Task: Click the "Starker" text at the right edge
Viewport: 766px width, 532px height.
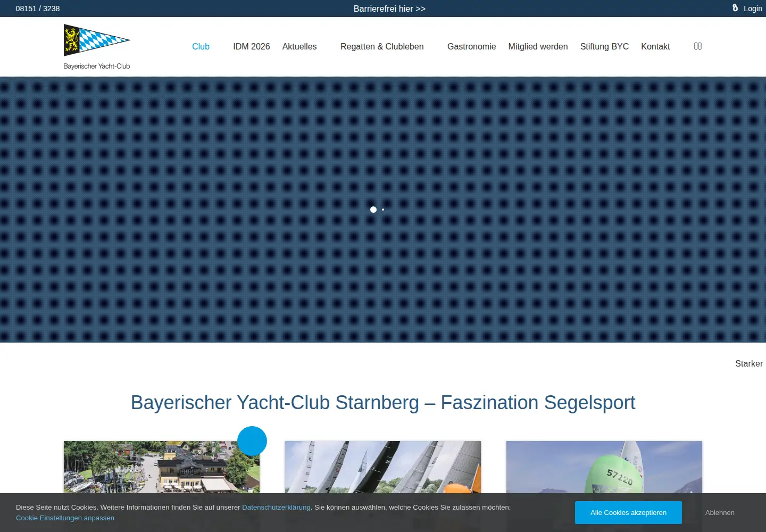Action: click(749, 364)
